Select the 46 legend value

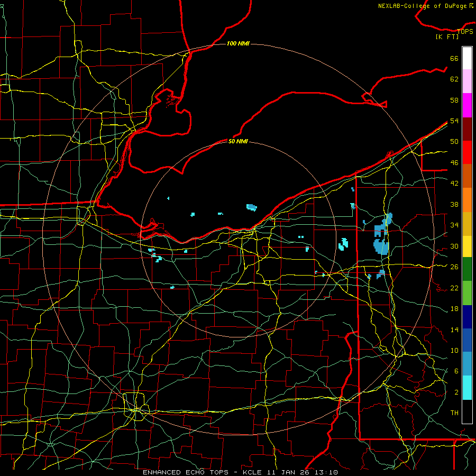[x=454, y=163]
